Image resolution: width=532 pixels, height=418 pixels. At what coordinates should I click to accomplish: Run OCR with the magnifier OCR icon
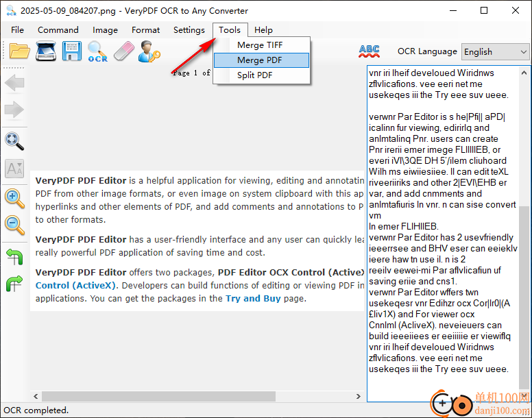click(97, 51)
